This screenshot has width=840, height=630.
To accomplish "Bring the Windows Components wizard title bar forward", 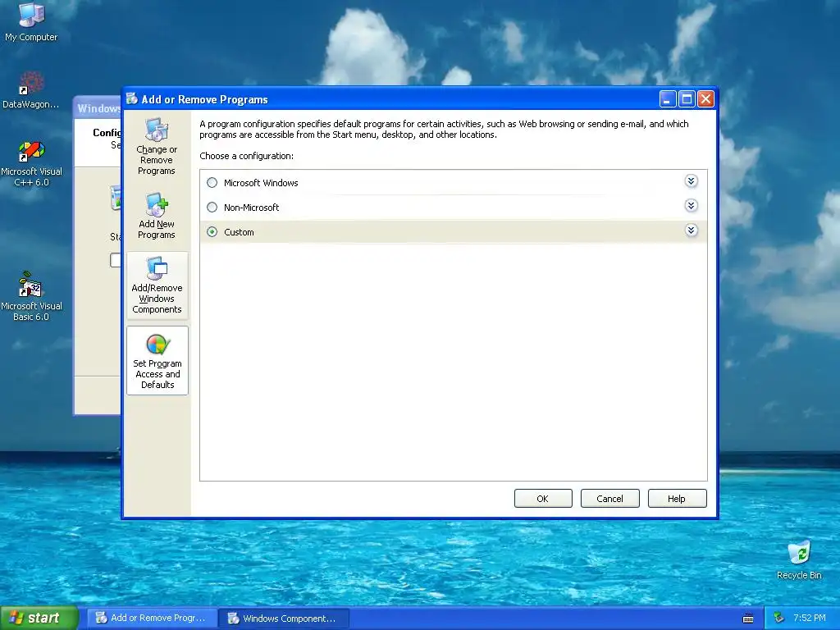I will [98, 108].
